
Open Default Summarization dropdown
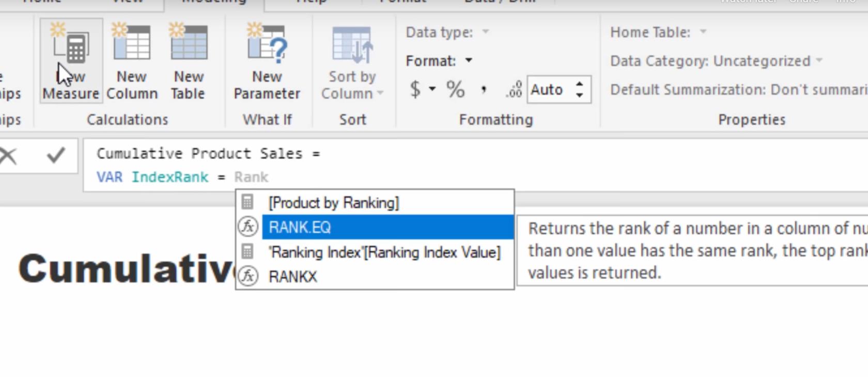[739, 90]
